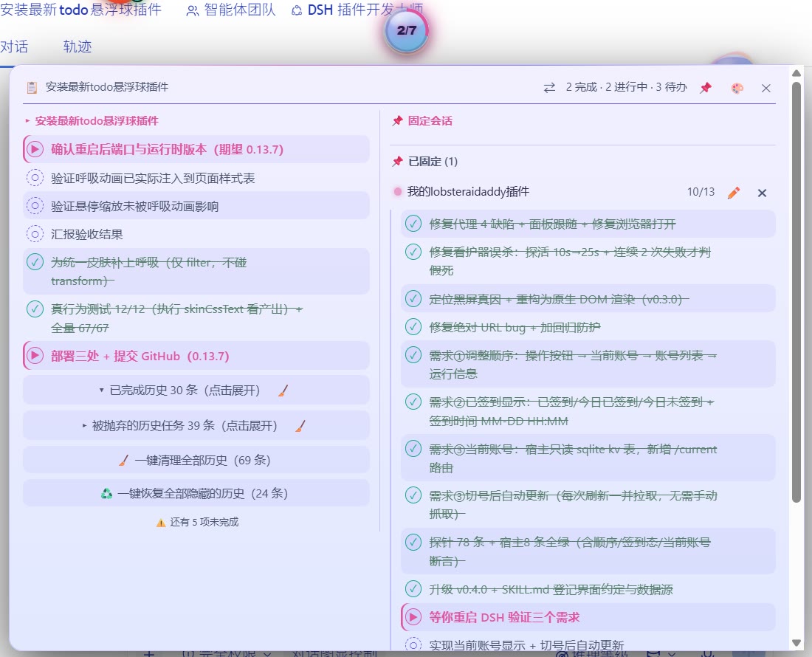Remove pinned 我的lobsteraidaddy插件 session with X
The image size is (812, 657).
[x=762, y=193]
